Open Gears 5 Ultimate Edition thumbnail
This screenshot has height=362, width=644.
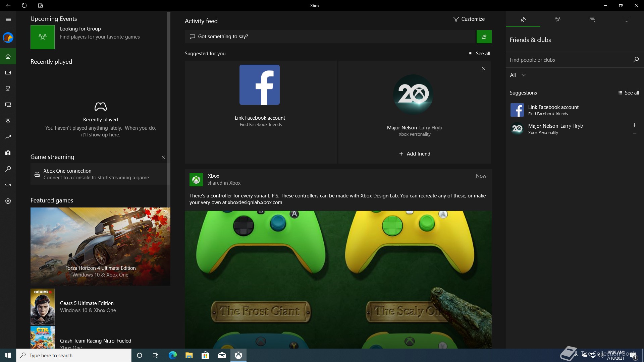pos(43,307)
